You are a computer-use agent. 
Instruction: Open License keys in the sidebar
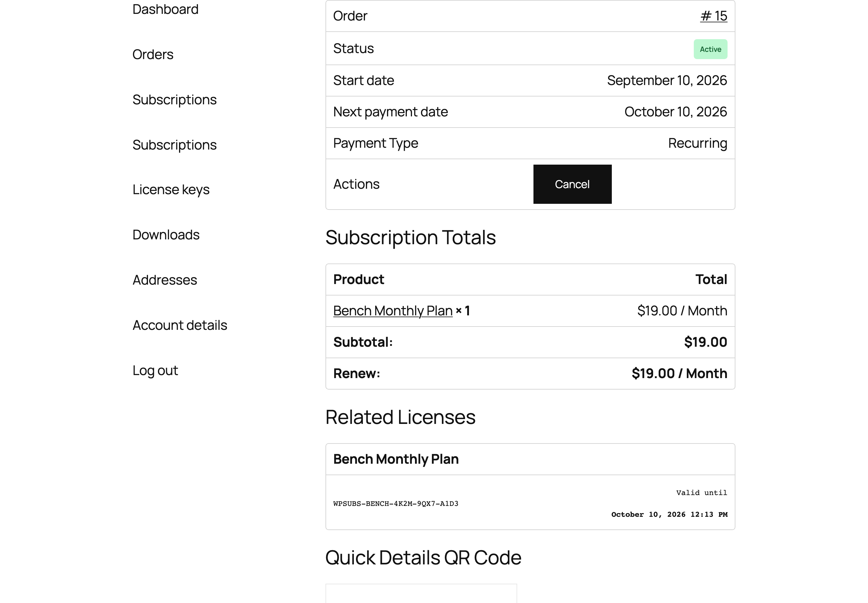[171, 190]
